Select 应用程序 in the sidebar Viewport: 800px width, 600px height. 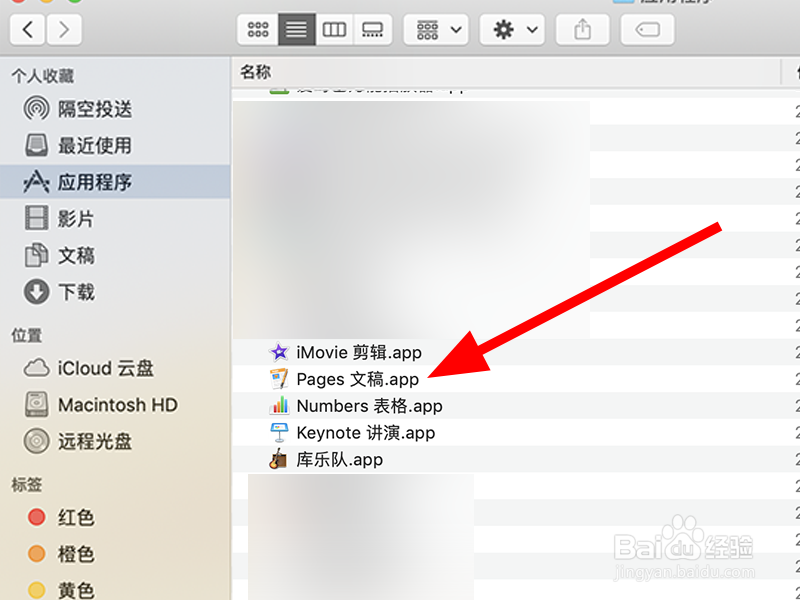click(115, 182)
